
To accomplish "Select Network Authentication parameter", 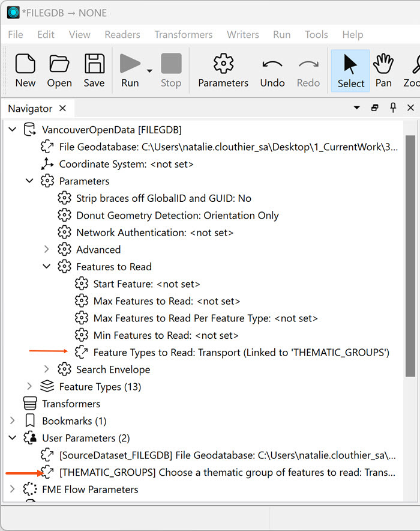I will [x=155, y=232].
